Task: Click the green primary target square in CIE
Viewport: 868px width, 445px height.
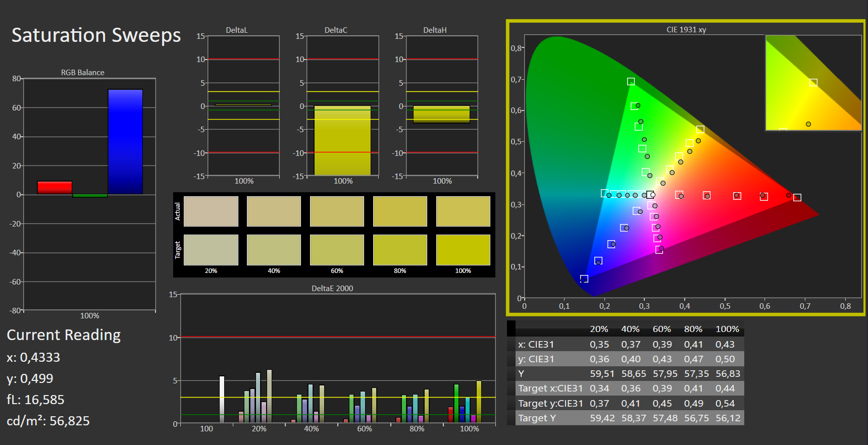Action: coord(631,82)
